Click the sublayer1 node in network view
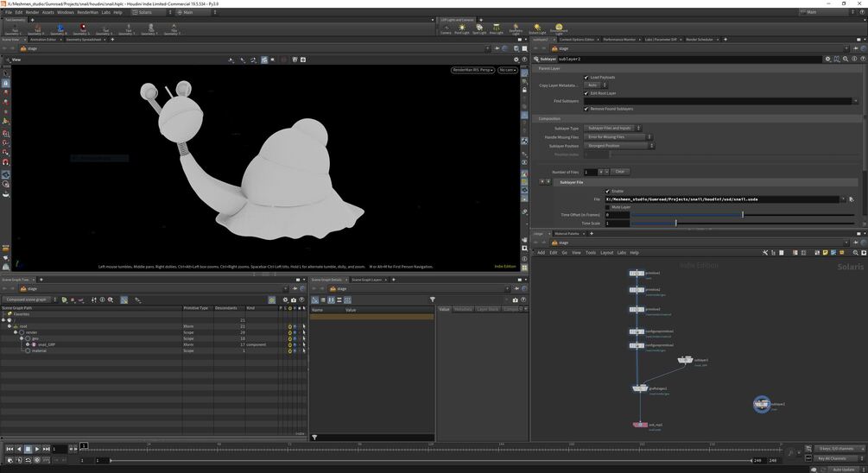This screenshot has width=868, height=473. coord(685,360)
